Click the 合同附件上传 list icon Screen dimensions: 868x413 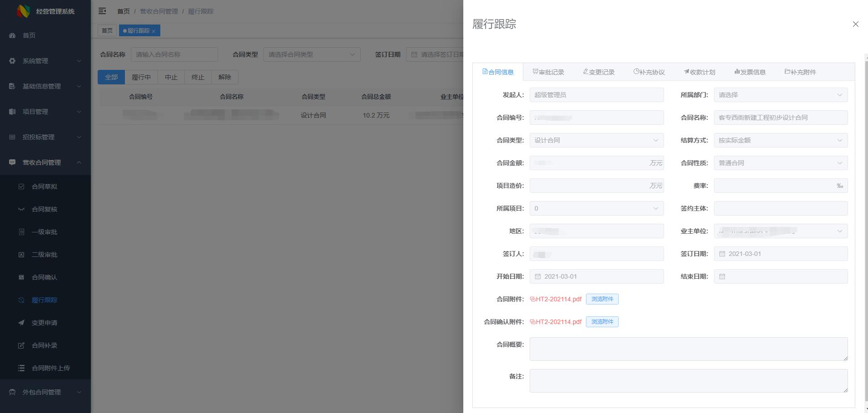21,368
